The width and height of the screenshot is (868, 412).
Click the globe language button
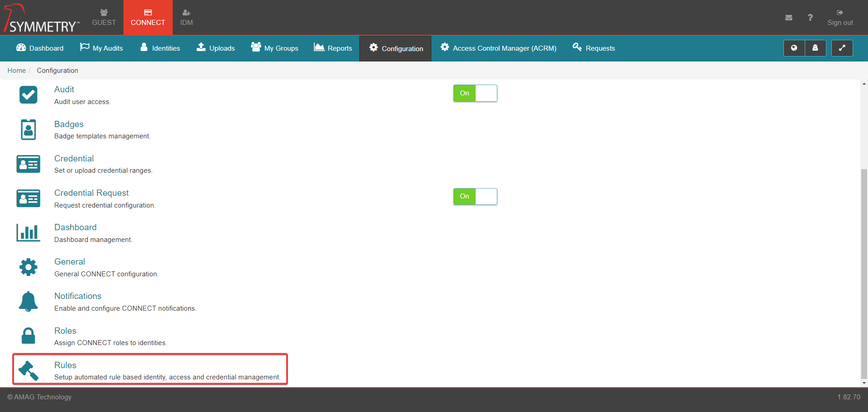[x=794, y=48]
